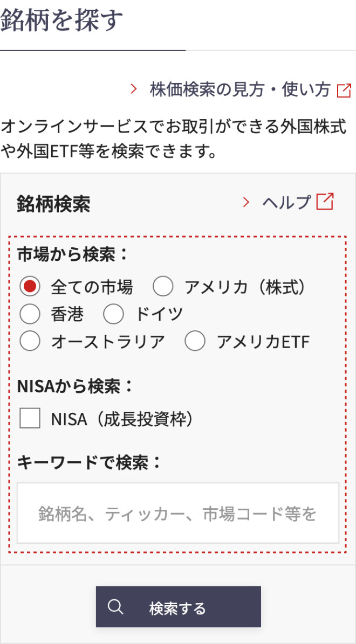Choose the 香港 market radio button
The width and height of the screenshot is (356, 644).
point(30,315)
